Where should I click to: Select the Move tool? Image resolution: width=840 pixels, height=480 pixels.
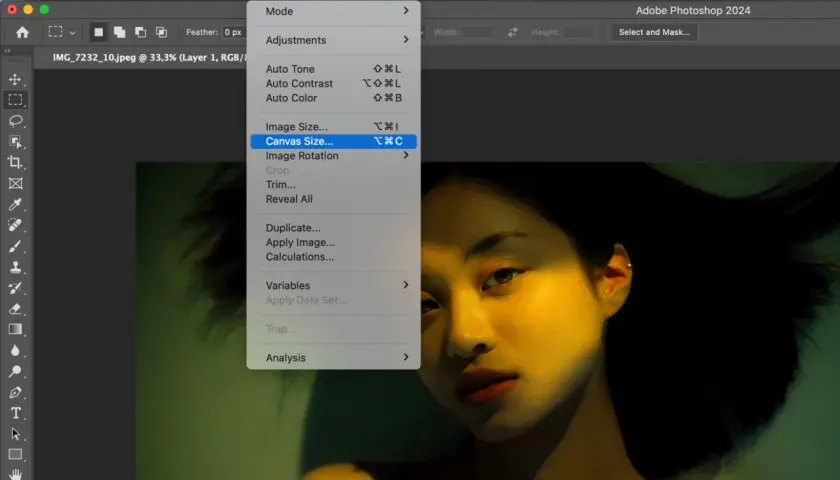pos(15,79)
